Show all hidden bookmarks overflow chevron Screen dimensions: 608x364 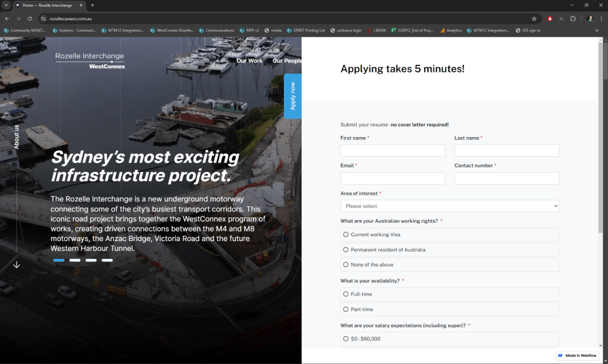coord(597,30)
